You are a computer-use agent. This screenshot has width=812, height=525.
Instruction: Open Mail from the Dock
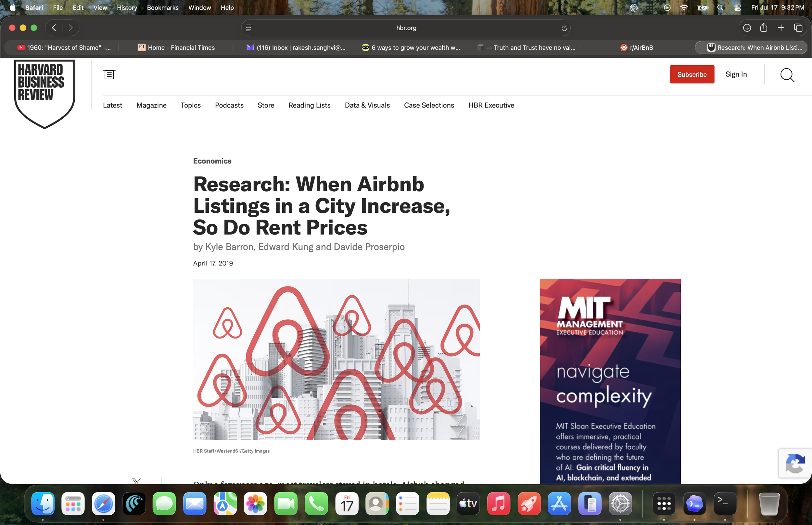click(x=195, y=504)
